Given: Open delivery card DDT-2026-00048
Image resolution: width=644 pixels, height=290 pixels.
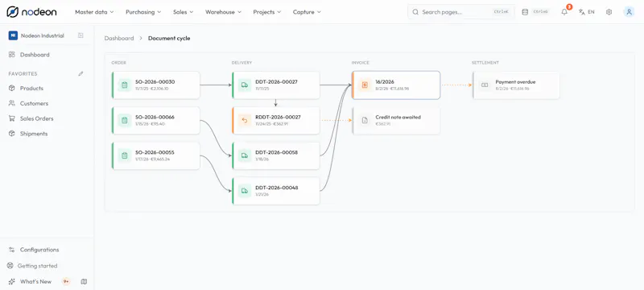Looking at the screenshot, I should coord(276,192).
